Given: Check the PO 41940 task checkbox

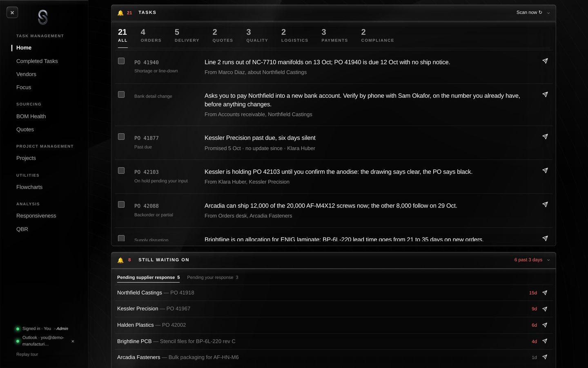Looking at the screenshot, I should 121,61.
